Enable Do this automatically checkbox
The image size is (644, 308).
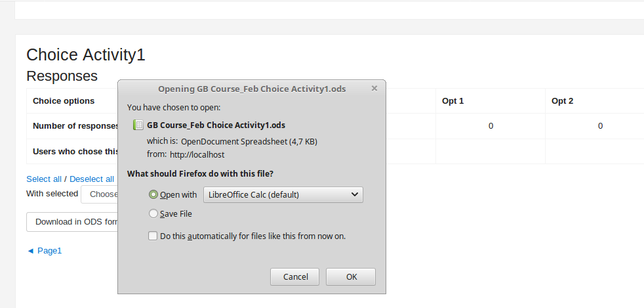pyautogui.click(x=153, y=236)
